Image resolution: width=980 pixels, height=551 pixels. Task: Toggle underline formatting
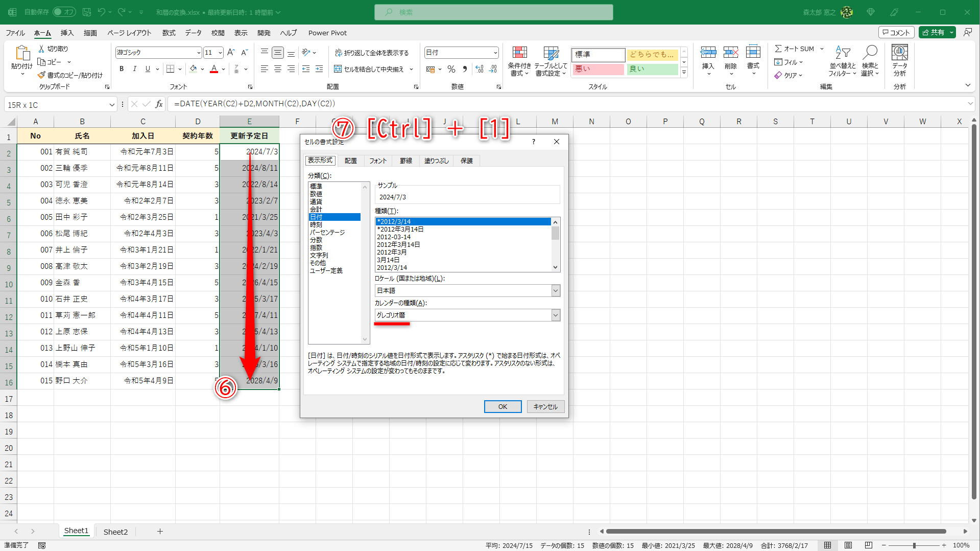click(x=147, y=68)
